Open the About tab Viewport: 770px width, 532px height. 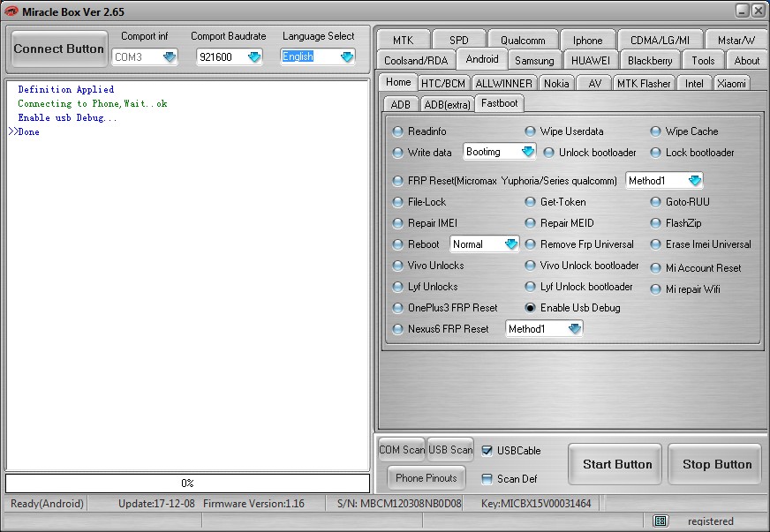746,60
